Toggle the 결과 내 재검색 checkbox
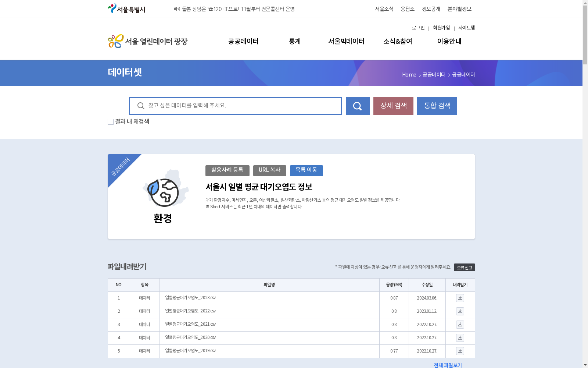Viewport: 588px width, 368px height. (x=111, y=122)
